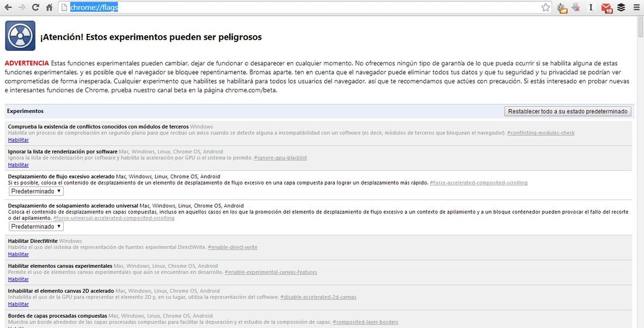Open dropdown for universal accelerated overlap scrolling

36,226
